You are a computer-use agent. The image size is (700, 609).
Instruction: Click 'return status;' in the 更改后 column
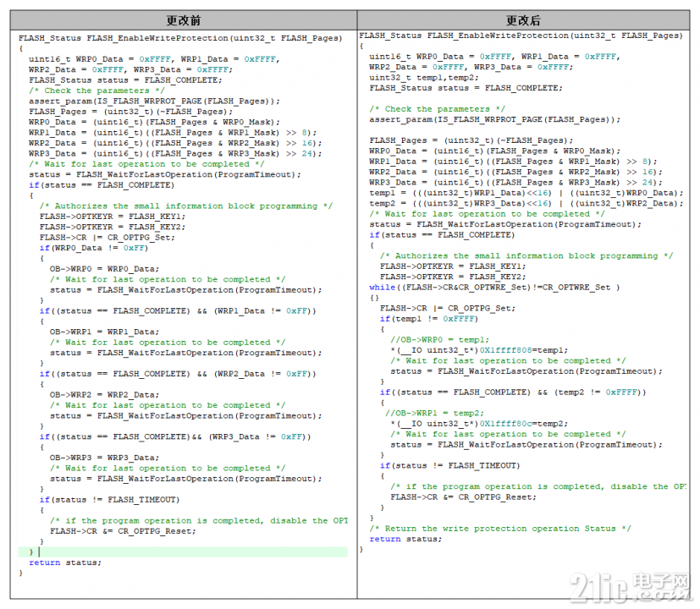click(405, 540)
